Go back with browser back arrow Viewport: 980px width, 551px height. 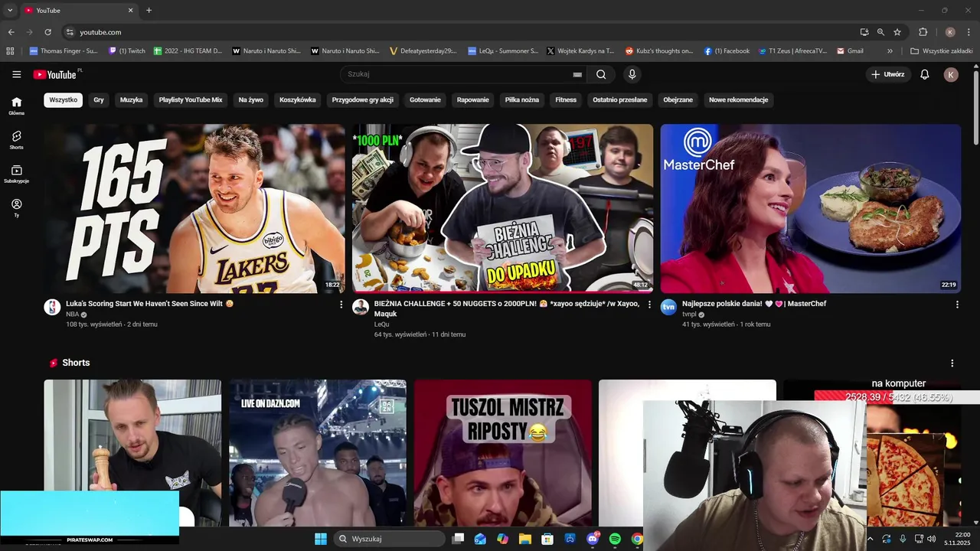pos(11,32)
